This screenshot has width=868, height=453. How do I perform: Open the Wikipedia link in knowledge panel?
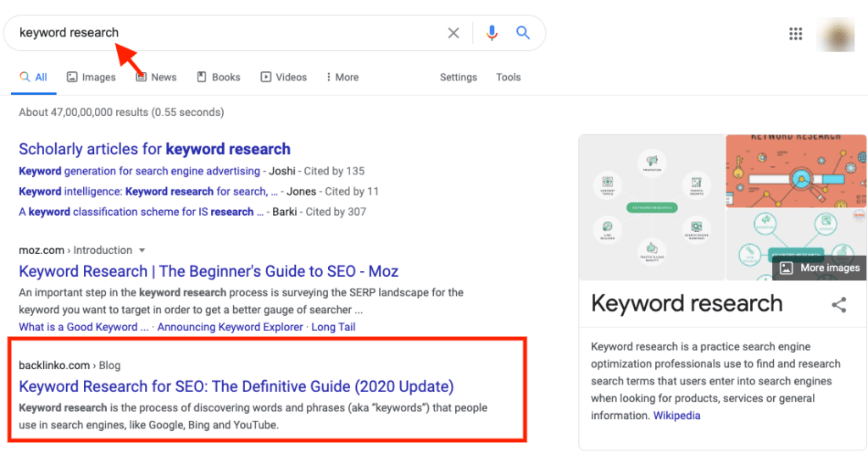pyautogui.click(x=676, y=416)
